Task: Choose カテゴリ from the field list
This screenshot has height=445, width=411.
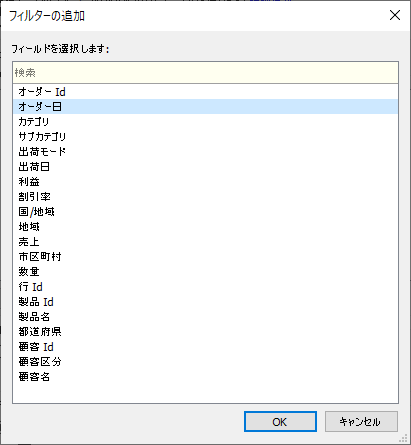Action: pyautogui.click(x=205, y=122)
